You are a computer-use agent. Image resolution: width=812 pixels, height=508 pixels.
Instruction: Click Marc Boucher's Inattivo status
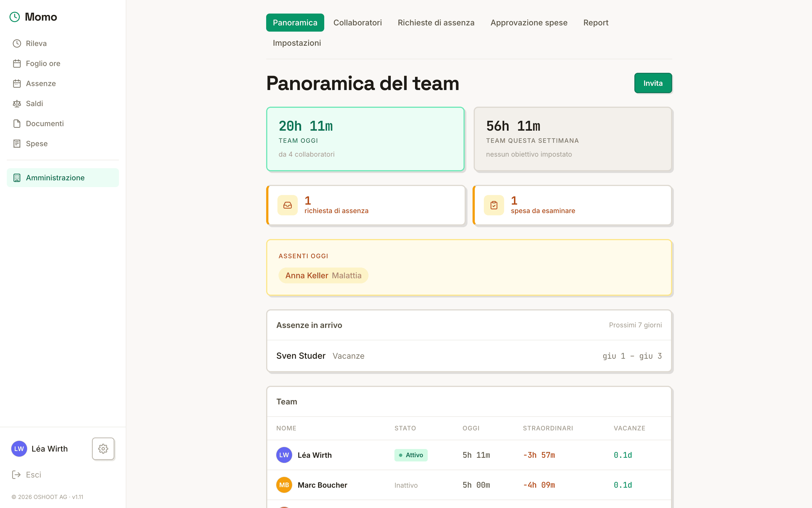[406, 485]
